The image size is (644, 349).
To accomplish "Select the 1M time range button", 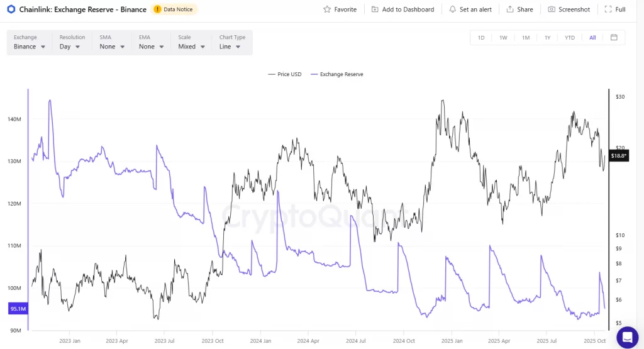I will [x=525, y=38].
